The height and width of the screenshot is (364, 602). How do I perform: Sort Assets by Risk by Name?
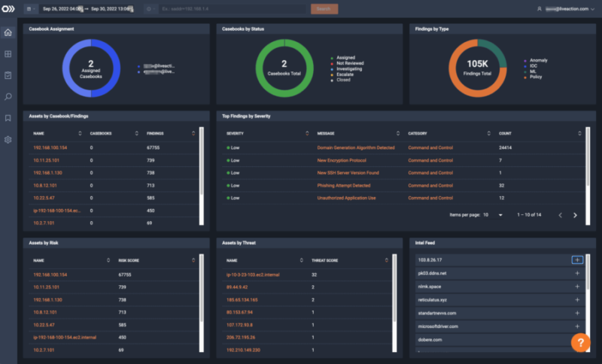108,260
